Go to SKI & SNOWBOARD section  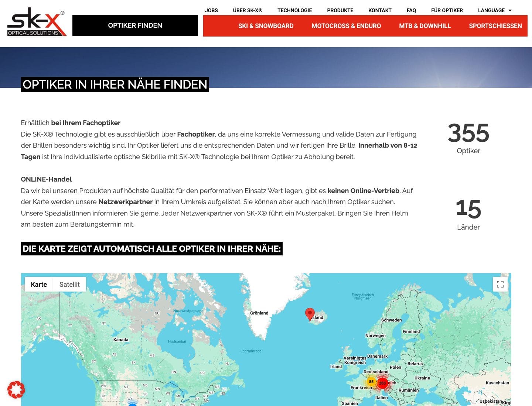click(x=266, y=26)
